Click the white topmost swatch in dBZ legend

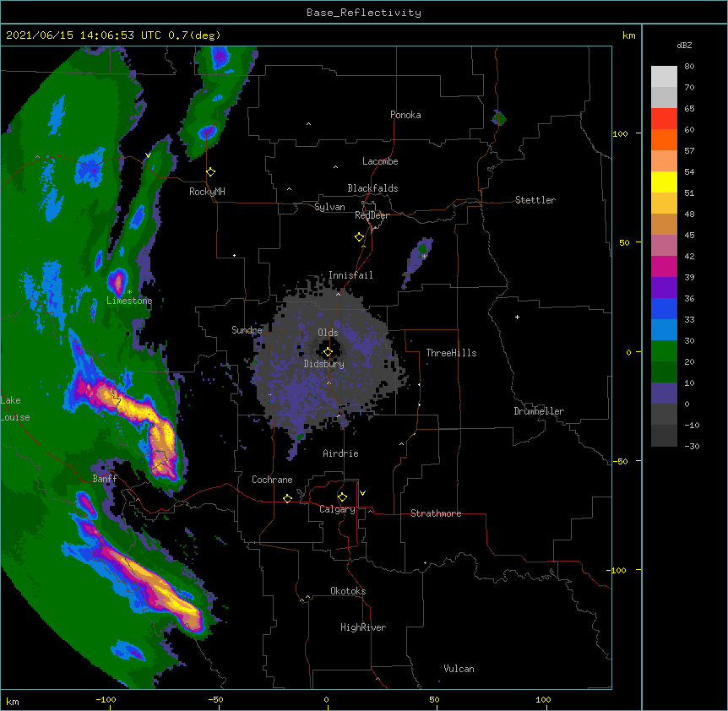coord(664,77)
